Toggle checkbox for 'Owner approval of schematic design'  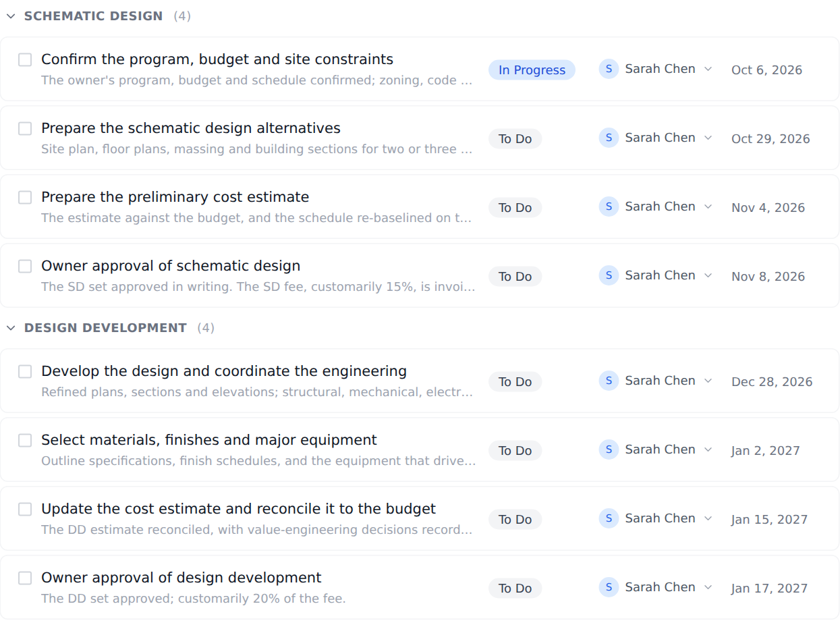[x=25, y=266]
